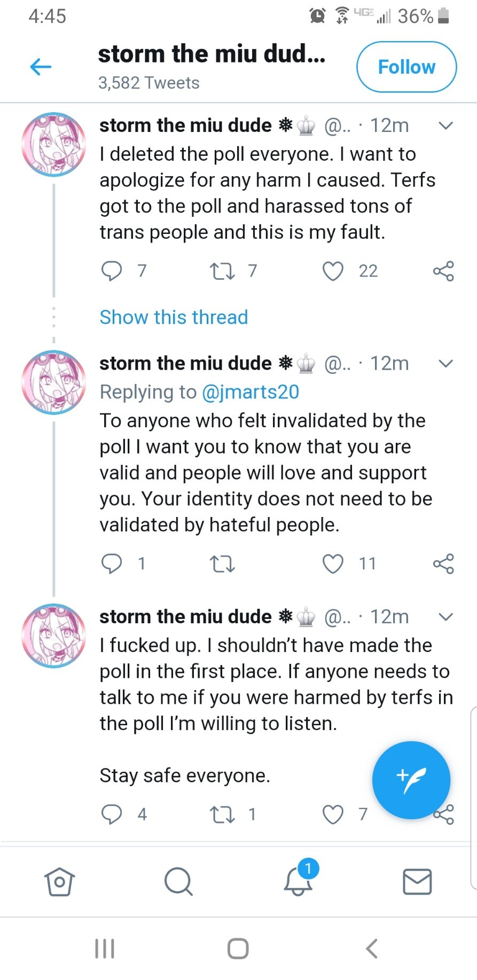This screenshot has height=980, width=477.
Task: Open the Show this thread link
Action: tap(174, 317)
